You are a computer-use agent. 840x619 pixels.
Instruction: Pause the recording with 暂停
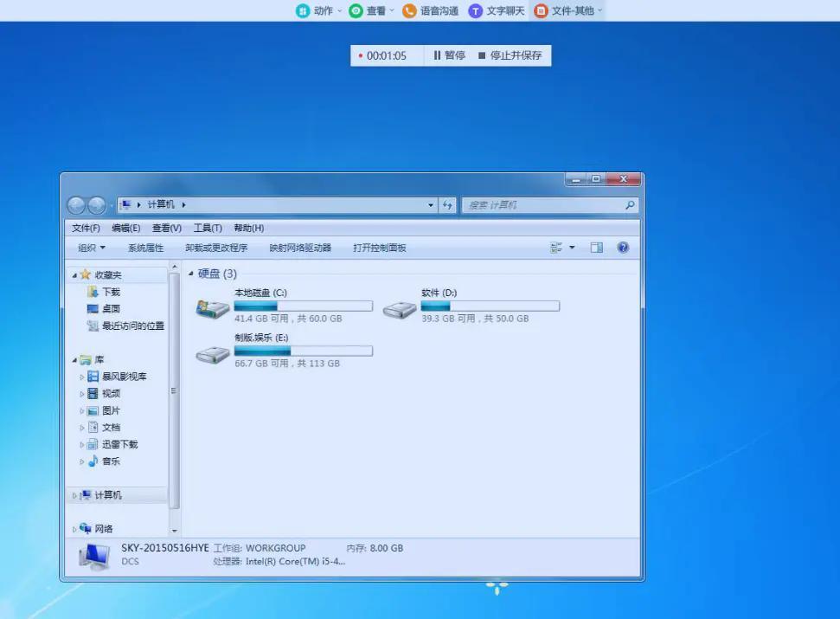450,55
